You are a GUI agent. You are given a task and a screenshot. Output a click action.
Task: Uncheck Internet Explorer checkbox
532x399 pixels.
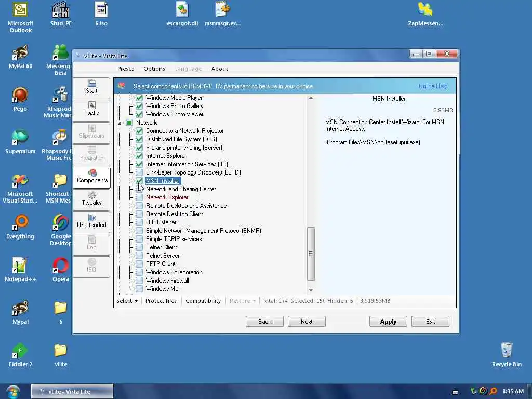[139, 156]
